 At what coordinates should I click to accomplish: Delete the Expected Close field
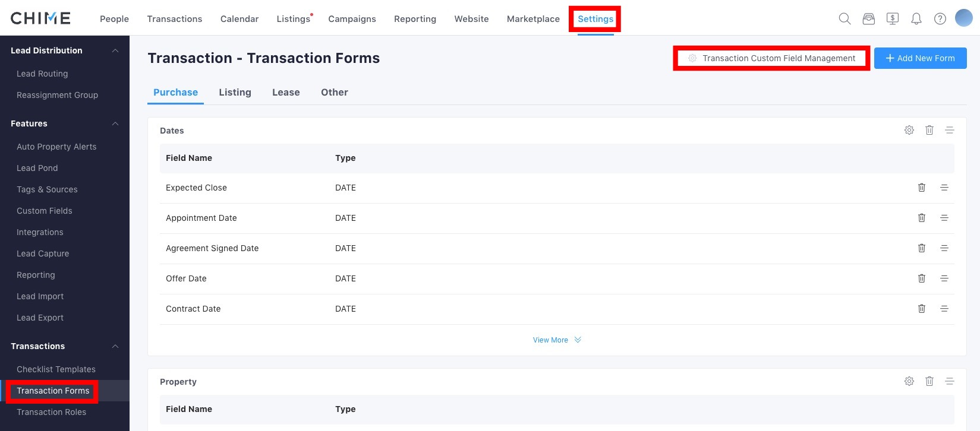pyautogui.click(x=922, y=188)
